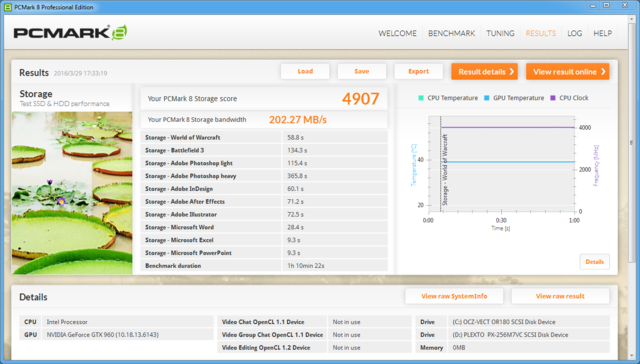Select Storage - Adobe Illustrator row
This screenshot has height=364, width=640.
tap(264, 215)
